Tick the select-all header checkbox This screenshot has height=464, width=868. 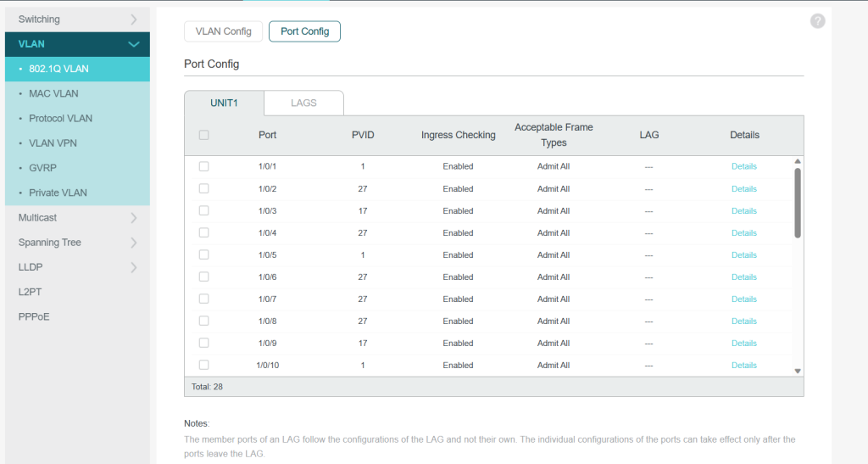coord(203,135)
